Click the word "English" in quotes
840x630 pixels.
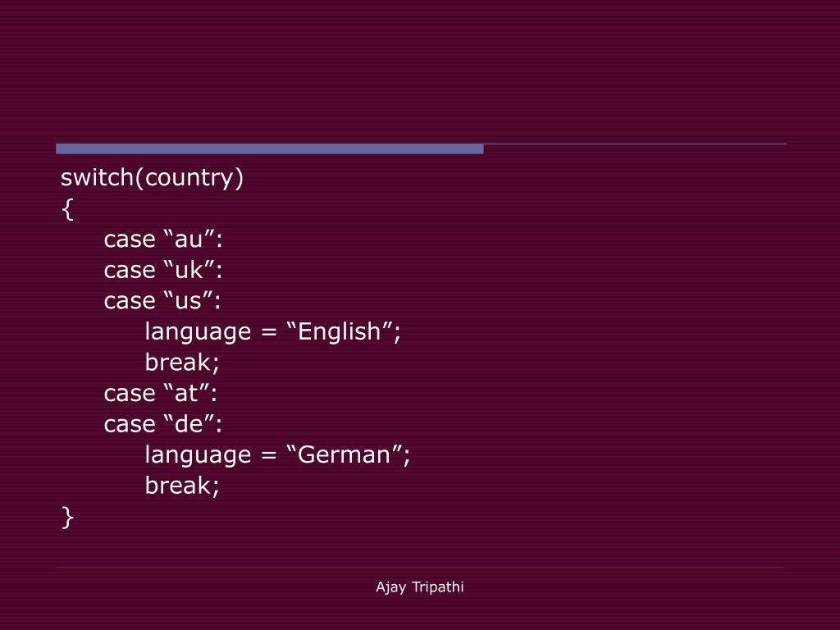pos(340,332)
